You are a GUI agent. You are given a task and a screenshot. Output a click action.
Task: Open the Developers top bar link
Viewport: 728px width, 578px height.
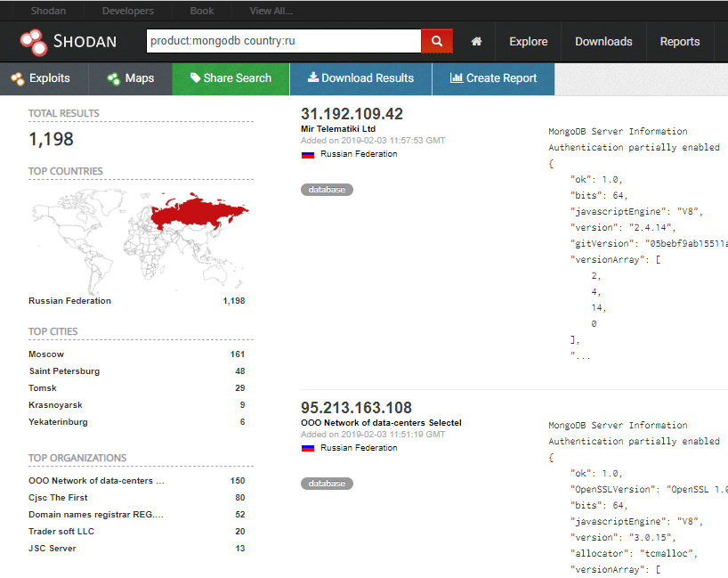(x=128, y=11)
